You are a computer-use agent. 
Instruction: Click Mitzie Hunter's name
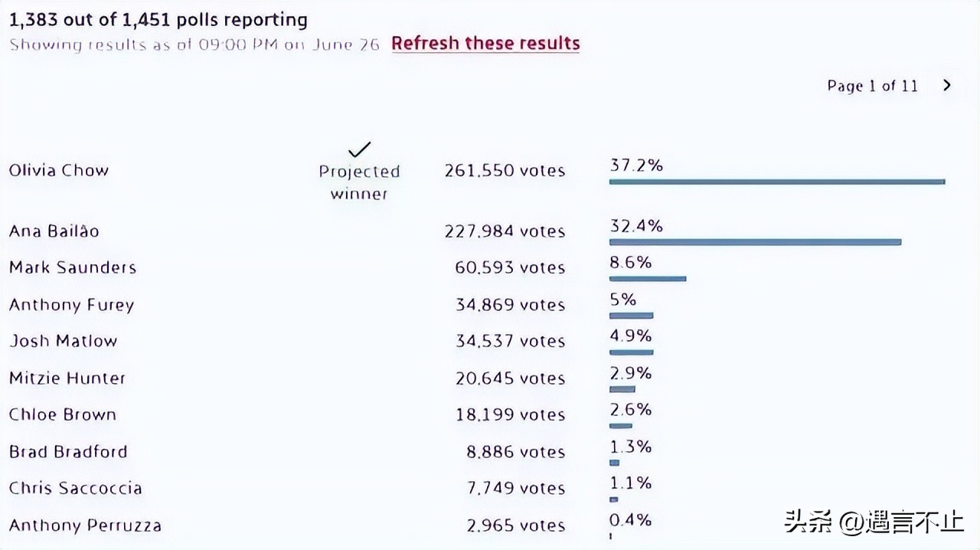tap(67, 378)
